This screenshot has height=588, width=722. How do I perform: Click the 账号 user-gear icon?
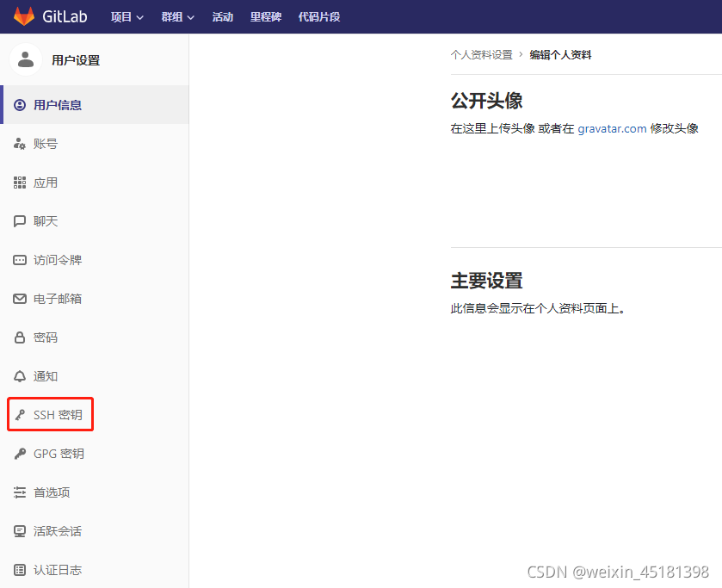click(x=20, y=144)
